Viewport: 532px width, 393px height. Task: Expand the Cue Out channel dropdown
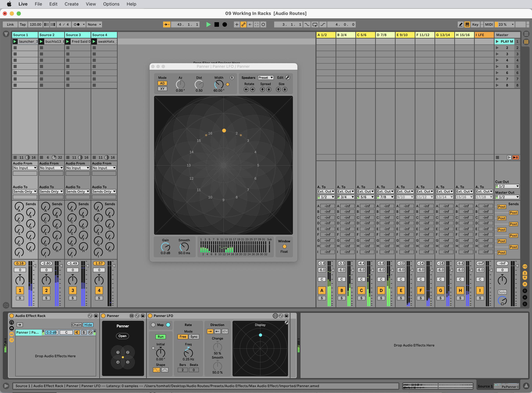tap(507, 186)
